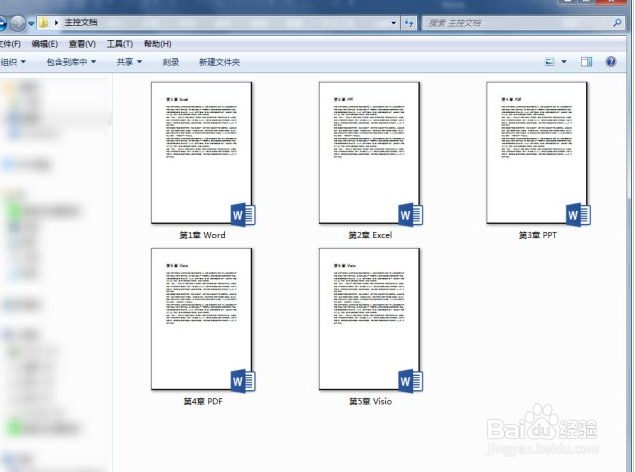The width and height of the screenshot is (635, 472).
Task: Click the search magnifier icon
Action: 617,23
